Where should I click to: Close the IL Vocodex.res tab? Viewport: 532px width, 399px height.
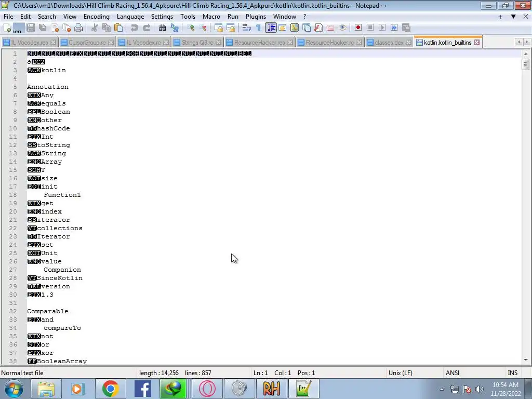click(54, 43)
